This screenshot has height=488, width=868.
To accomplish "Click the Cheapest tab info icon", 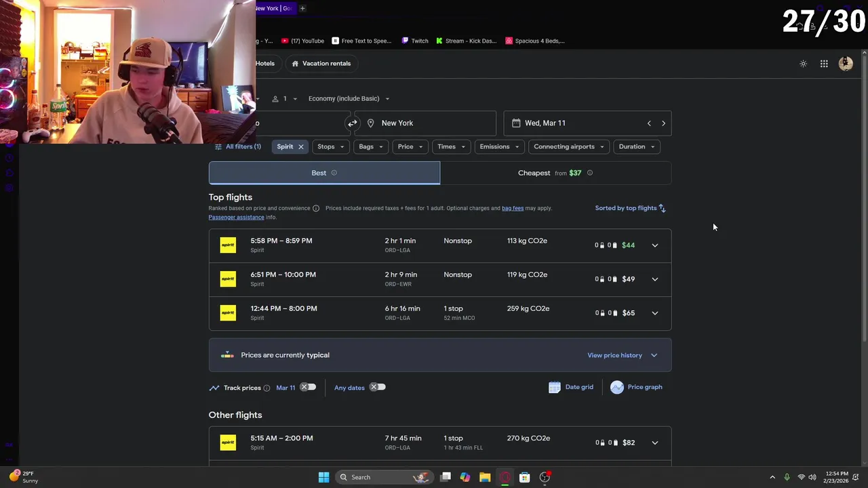I will [590, 173].
